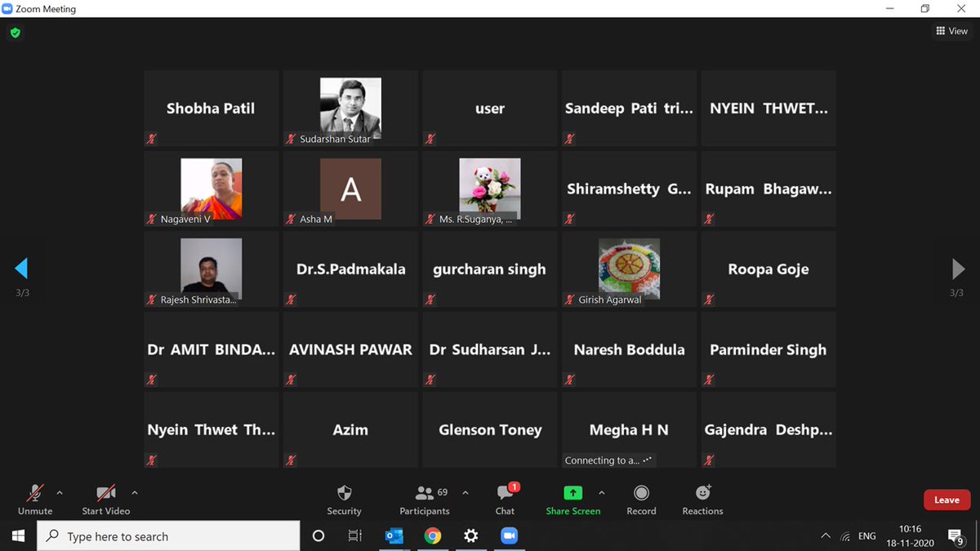Click the Zoom icon on the taskbar
The image size is (980, 551).
point(510,536)
